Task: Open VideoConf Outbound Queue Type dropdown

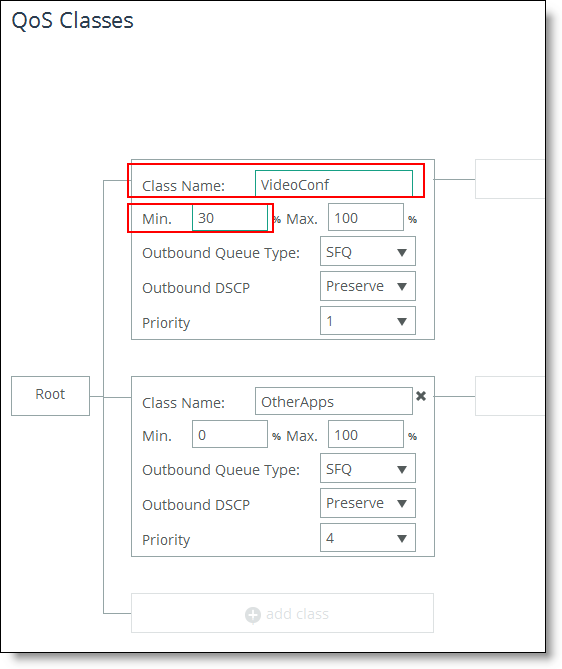Action: (x=367, y=251)
